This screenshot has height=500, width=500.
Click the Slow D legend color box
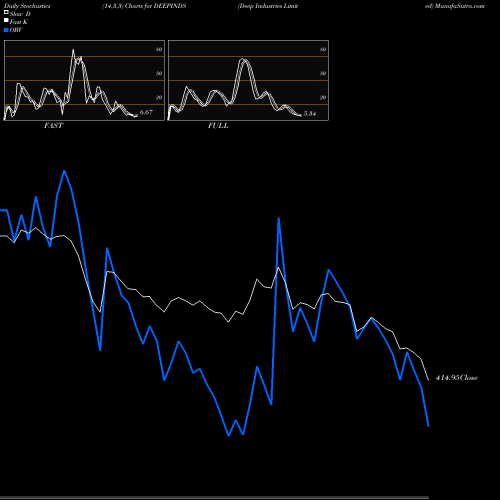6,12
